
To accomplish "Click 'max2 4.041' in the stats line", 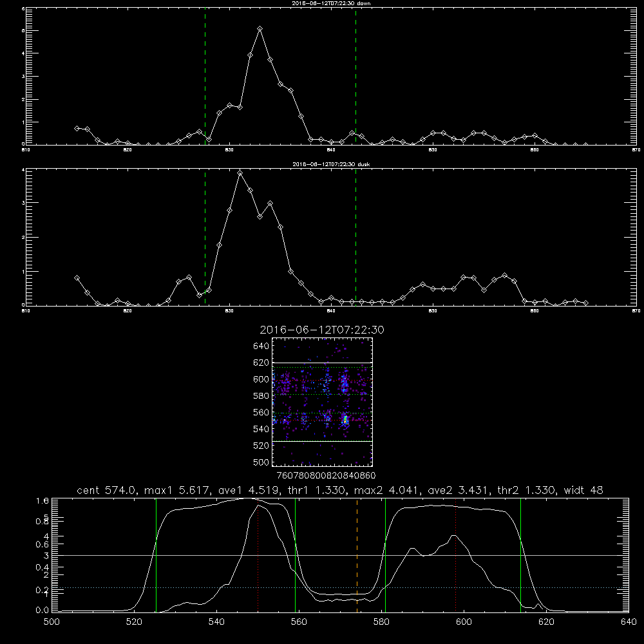I will [387, 490].
